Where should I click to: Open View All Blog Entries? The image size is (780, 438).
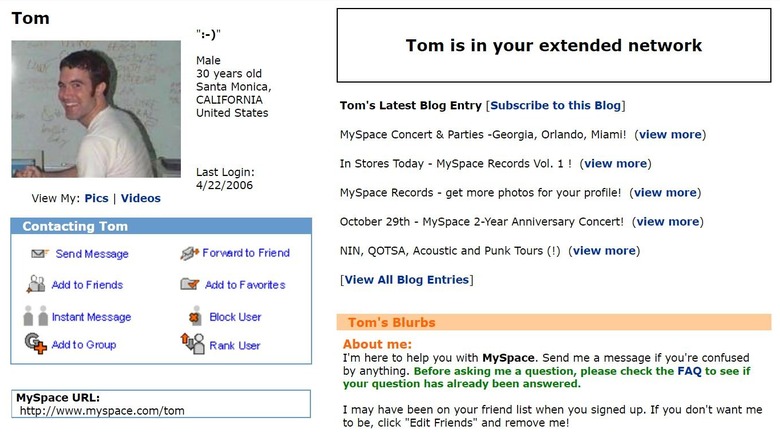click(406, 279)
